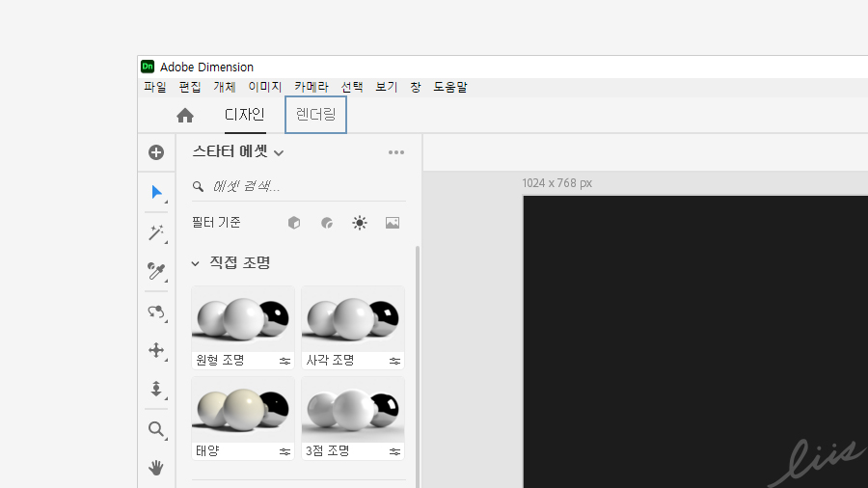Viewport: 868px width, 488px height.
Task: Click the 에셋 검색 search field
Action: [x=299, y=186]
